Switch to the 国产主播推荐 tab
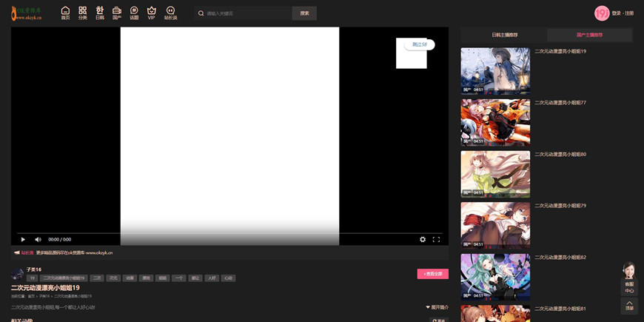Image resolution: width=644 pixels, height=322 pixels. coord(589,35)
